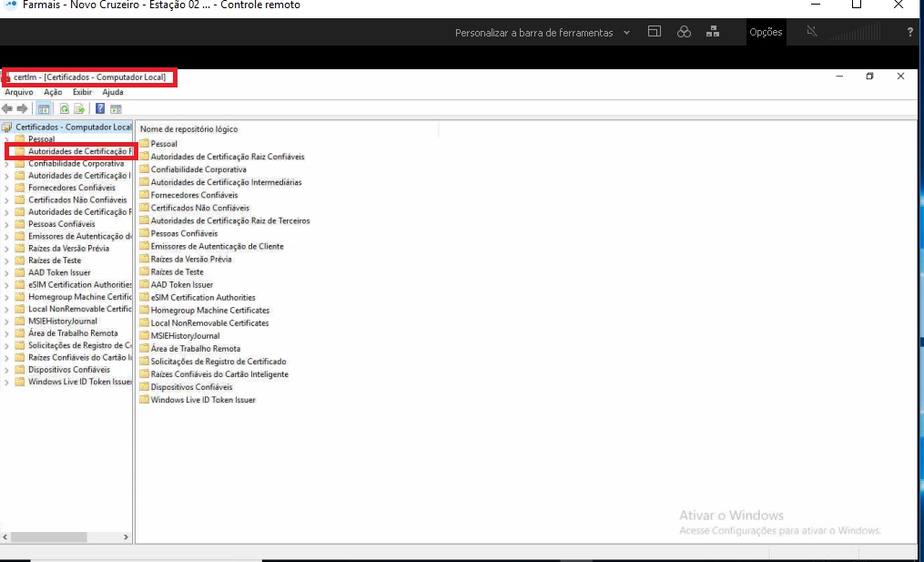Expand the Confiabilidade Corporativa tree node
Screen dimensions: 924x562
[7, 164]
